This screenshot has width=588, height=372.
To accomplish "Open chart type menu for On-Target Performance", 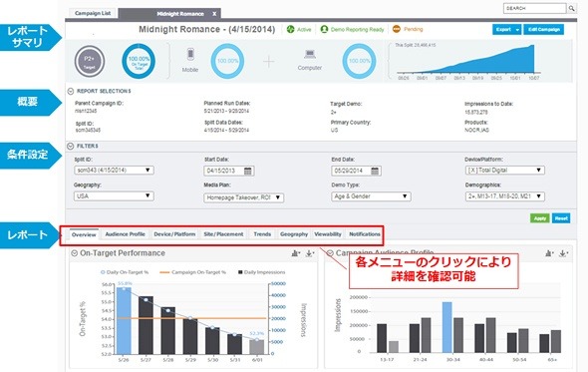I will click(296, 253).
